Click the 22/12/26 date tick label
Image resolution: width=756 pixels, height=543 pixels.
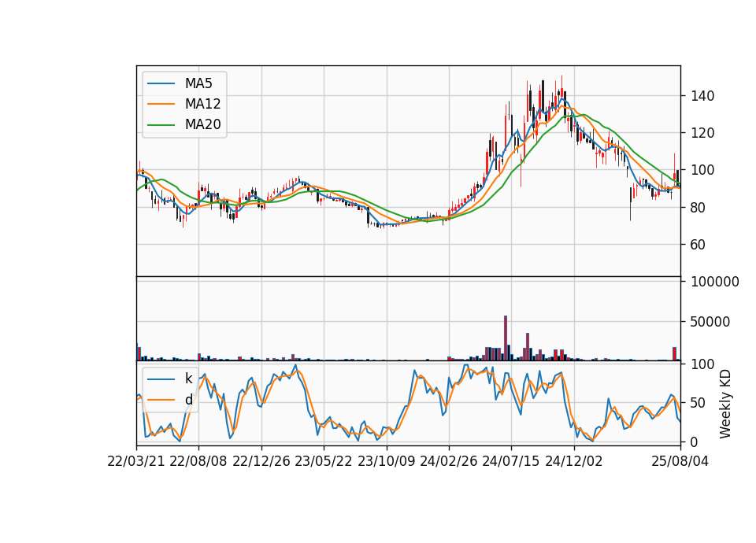261,461
